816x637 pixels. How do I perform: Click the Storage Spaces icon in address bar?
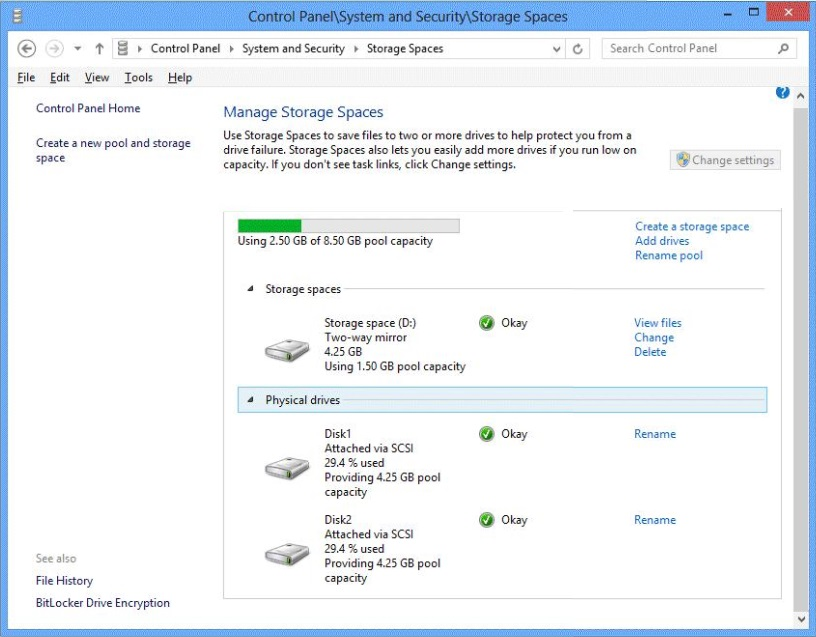tap(123, 48)
